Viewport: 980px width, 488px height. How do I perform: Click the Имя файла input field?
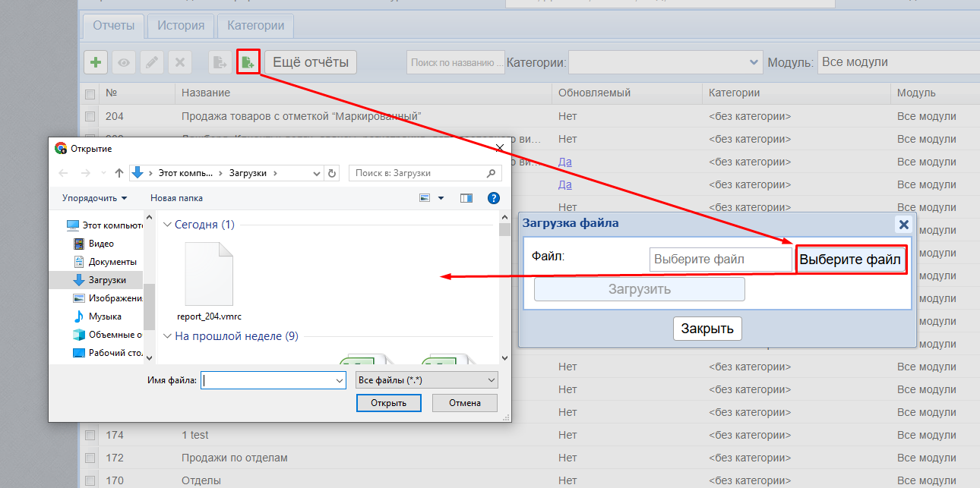(x=266, y=379)
